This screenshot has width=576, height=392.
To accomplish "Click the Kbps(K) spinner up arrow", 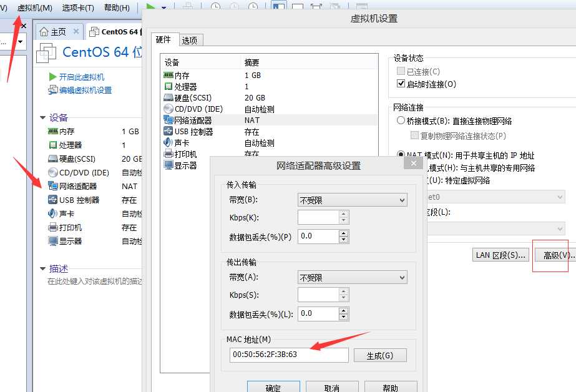I will (343, 214).
